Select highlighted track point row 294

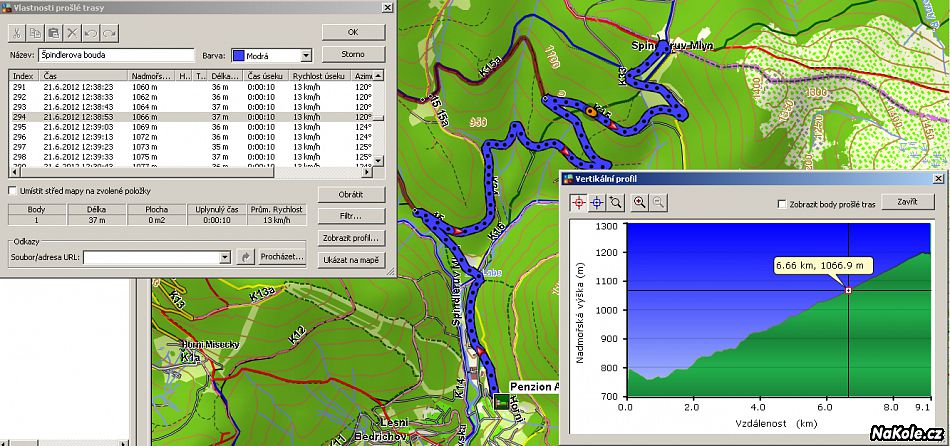[x=191, y=117]
